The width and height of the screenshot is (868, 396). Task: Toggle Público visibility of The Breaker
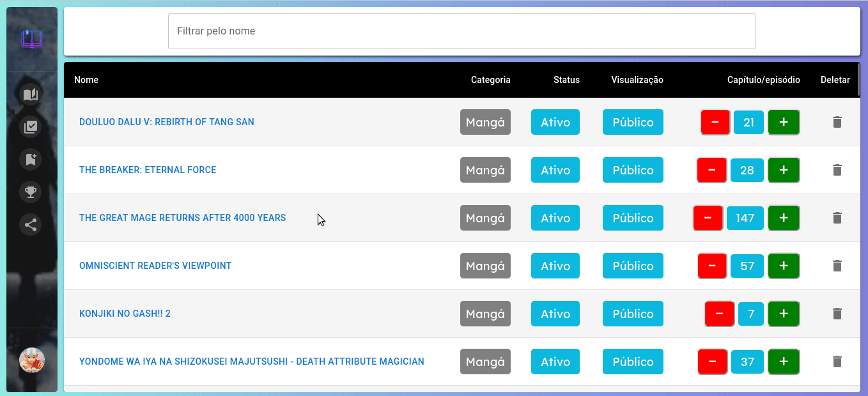pos(633,170)
